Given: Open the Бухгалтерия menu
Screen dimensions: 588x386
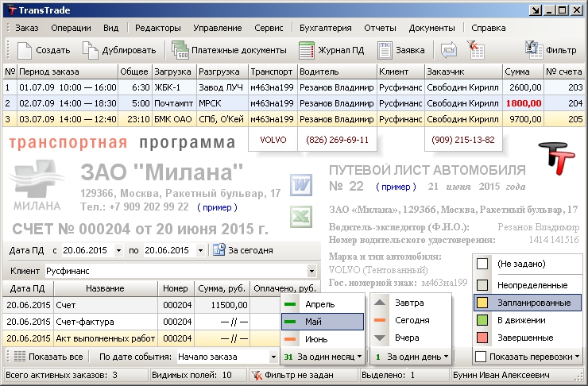Looking at the screenshot, I should [325, 28].
